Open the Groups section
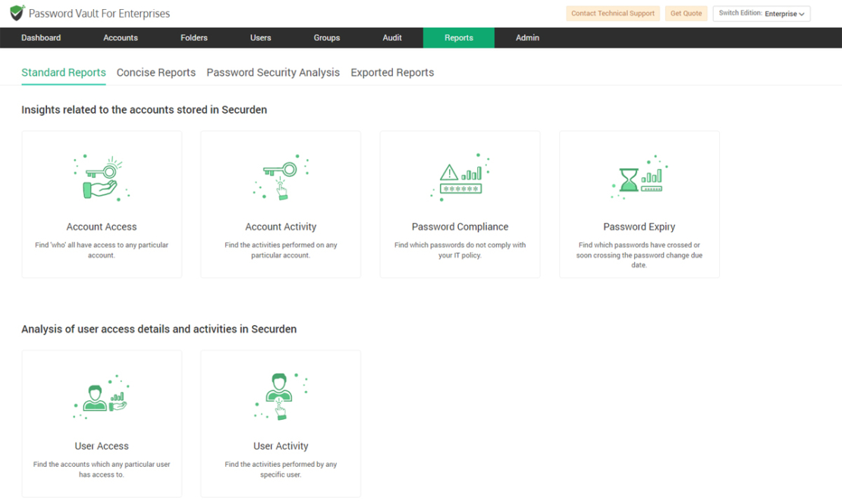This screenshot has height=504, width=842. [x=326, y=37]
